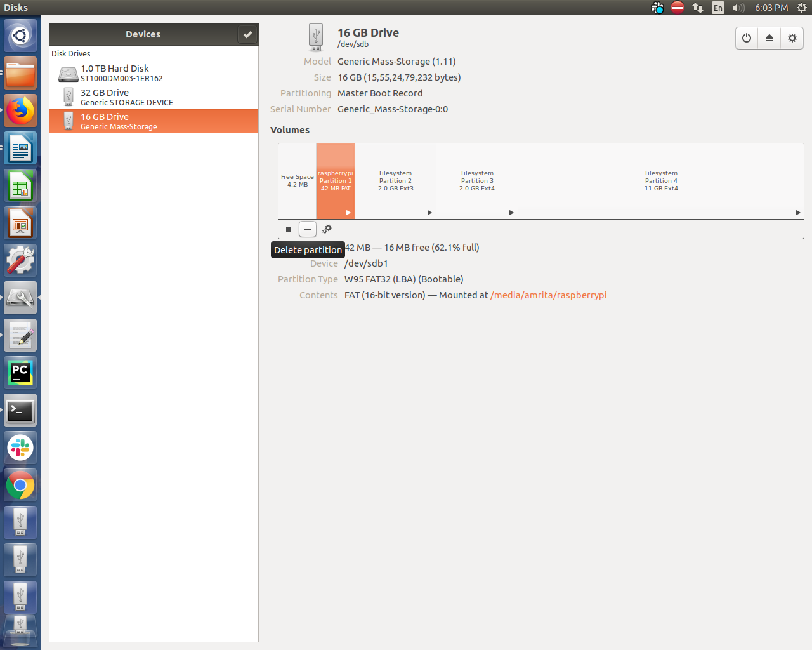This screenshot has width=812, height=650.
Task: Select Partition 3 Ext4 2.0 GB volume
Action: coord(477,181)
